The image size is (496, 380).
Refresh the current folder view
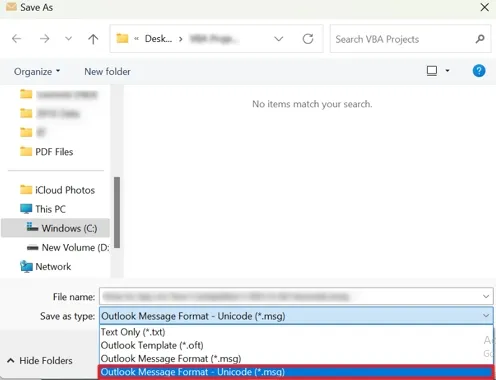(x=308, y=39)
